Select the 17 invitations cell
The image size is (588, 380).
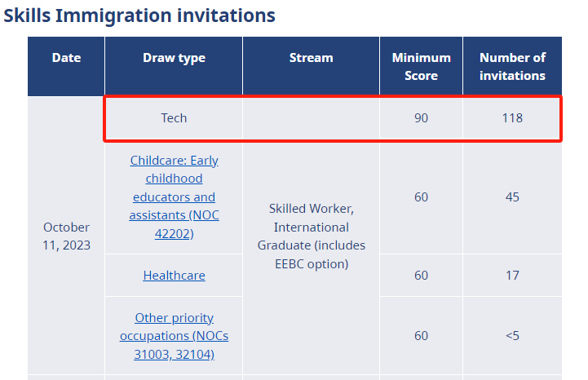tap(512, 275)
